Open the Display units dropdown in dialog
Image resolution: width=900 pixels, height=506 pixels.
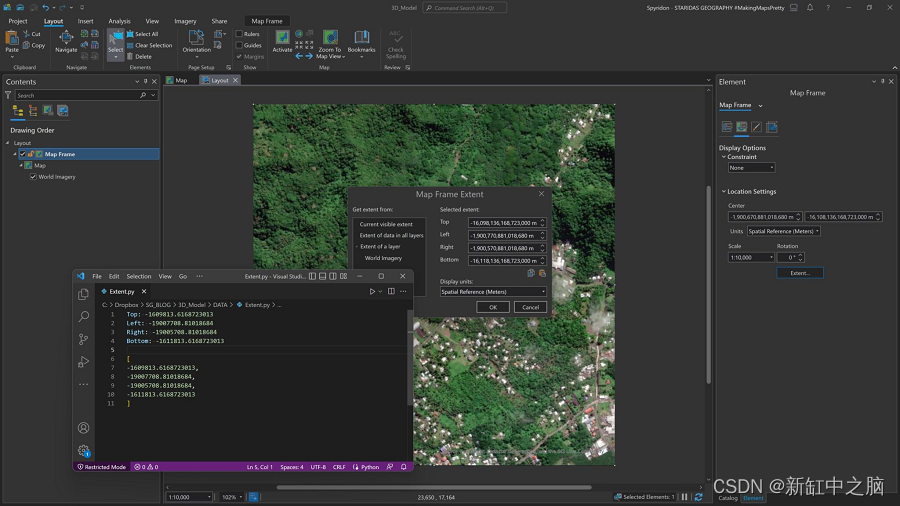tap(493, 292)
